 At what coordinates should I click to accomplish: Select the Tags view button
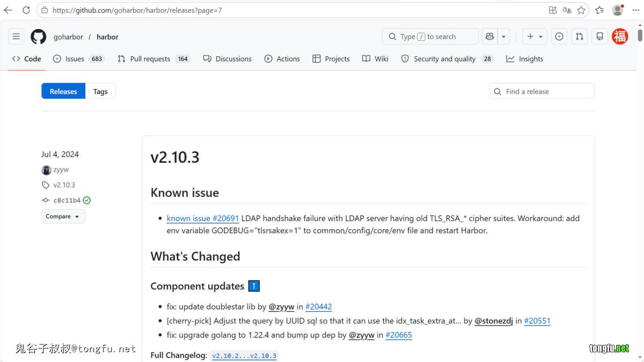(x=100, y=91)
